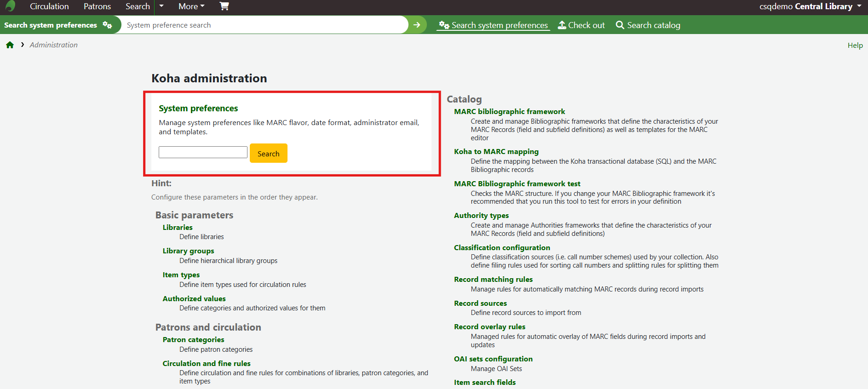Select Search system preferences tab in header
Screen dimensions: 868x389
(493, 25)
